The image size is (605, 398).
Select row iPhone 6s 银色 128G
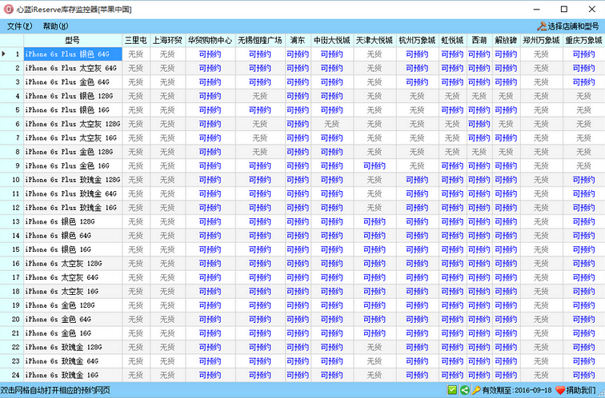coord(73,221)
